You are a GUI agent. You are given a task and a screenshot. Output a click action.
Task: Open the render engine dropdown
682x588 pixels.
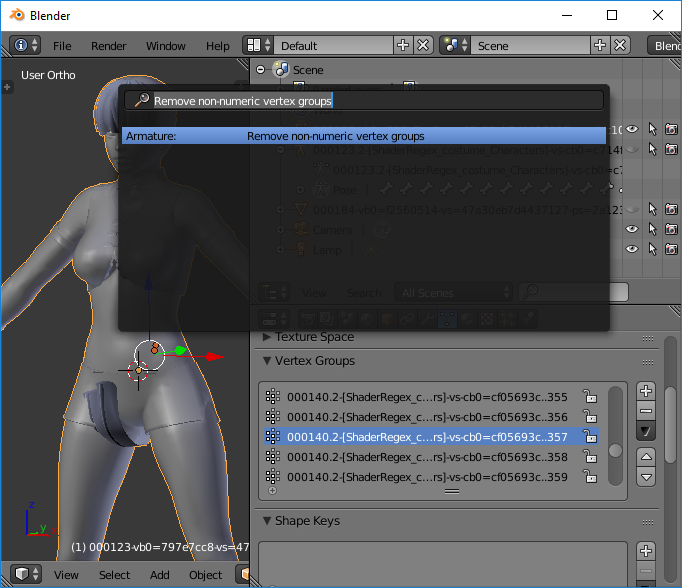664,45
